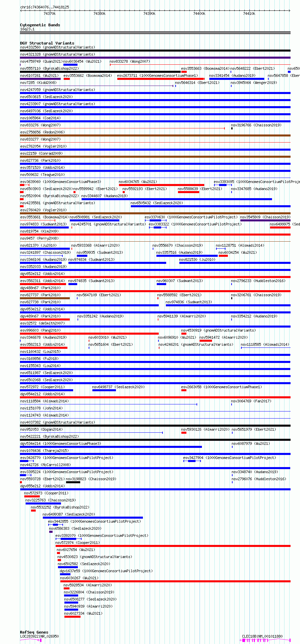Click the nsv1076436 (Thareja2015) label
Screen dimensions: 300x644
click(x=44, y=451)
